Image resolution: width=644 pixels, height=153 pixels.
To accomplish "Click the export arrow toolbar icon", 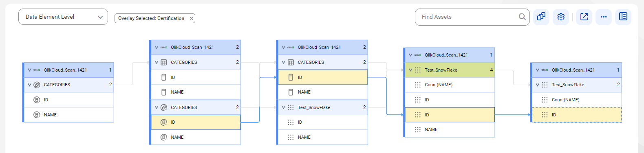I will pyautogui.click(x=584, y=17).
